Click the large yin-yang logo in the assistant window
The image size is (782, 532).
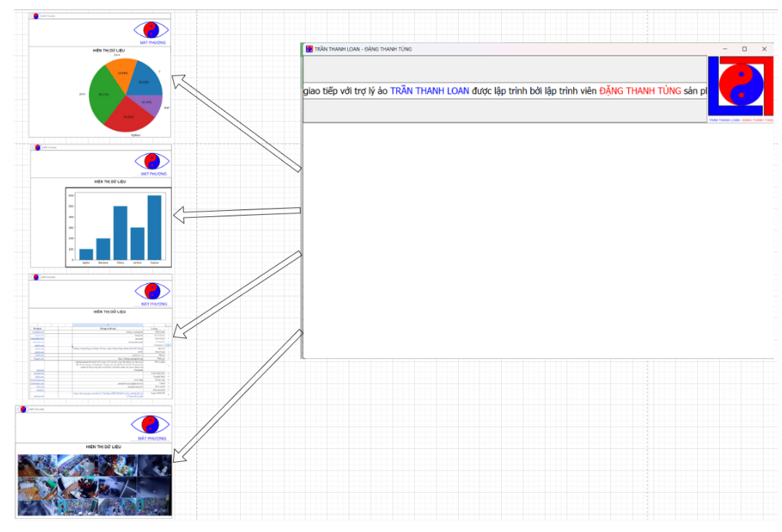pos(740,85)
